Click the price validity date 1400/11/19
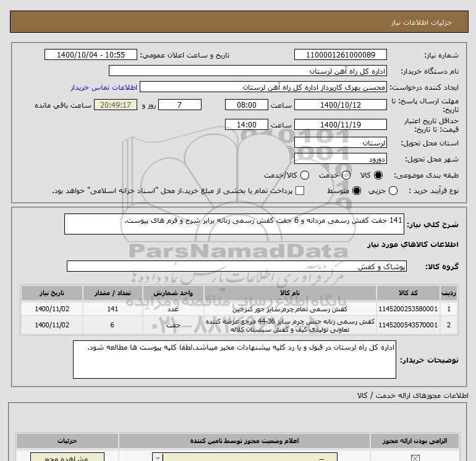Viewport: 476px width, 461px height. coord(340,124)
